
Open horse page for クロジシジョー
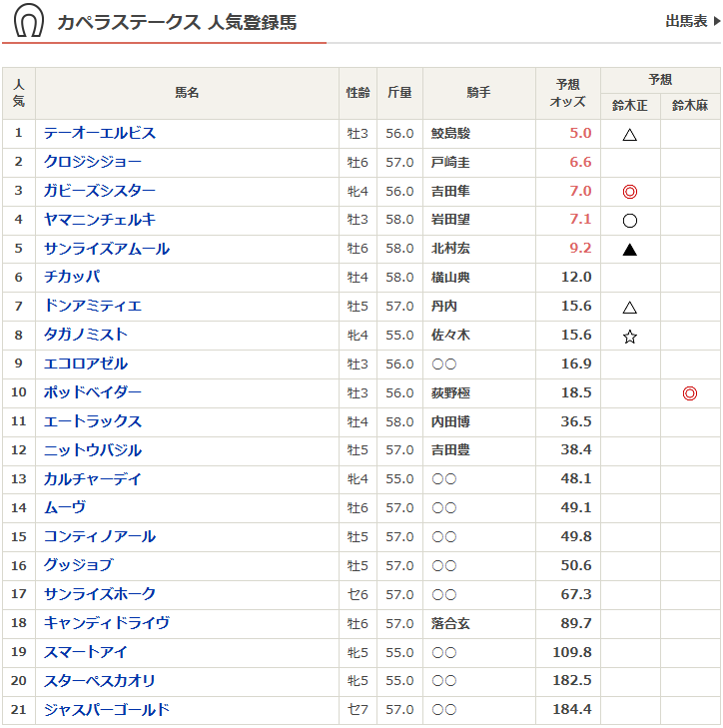(x=93, y=162)
